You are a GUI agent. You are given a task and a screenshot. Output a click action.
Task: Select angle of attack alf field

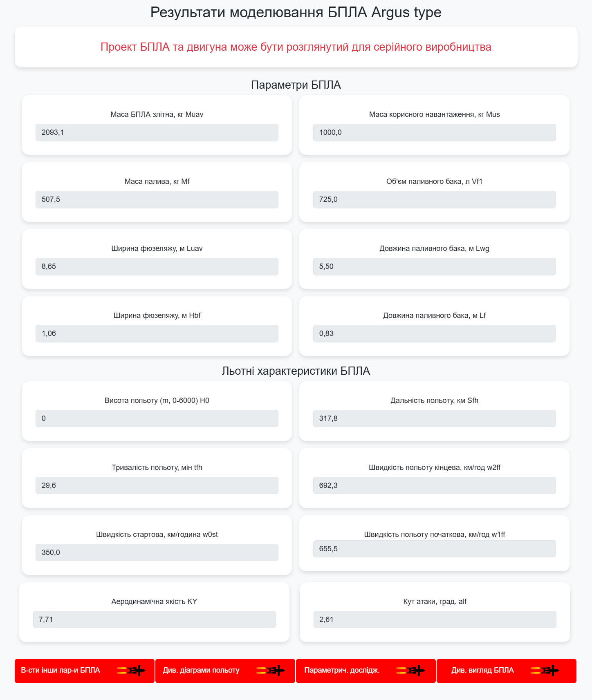click(x=435, y=620)
